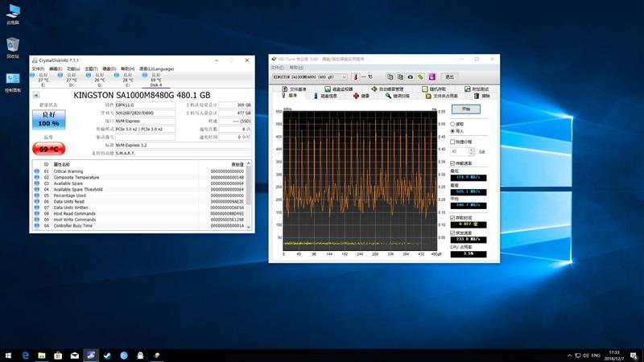Select Controller Busy Time row
The width and height of the screenshot is (644, 362).
[139, 226]
